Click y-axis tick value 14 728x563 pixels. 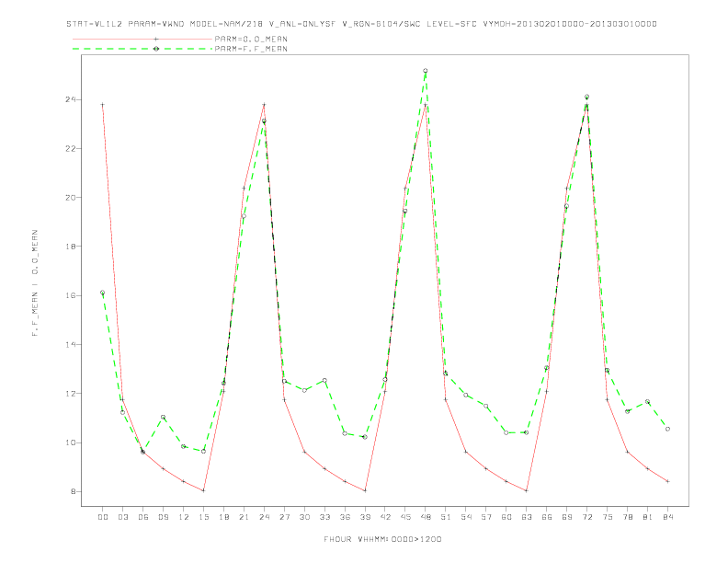(x=71, y=344)
